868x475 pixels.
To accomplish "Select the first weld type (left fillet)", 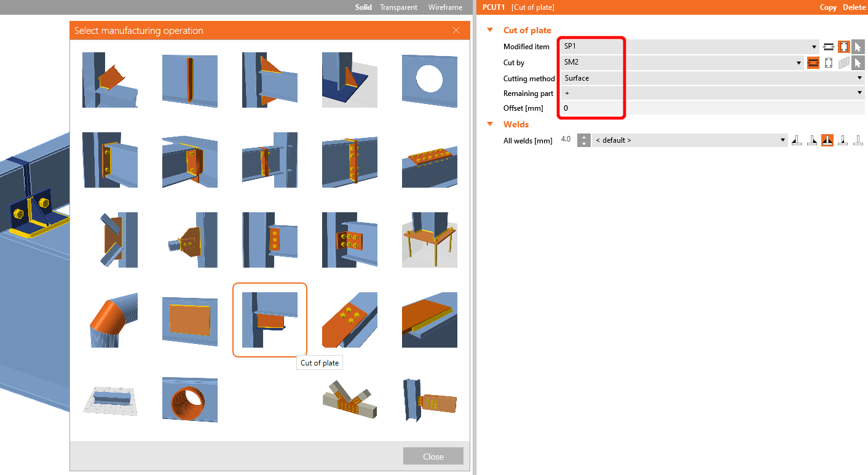I will click(797, 140).
